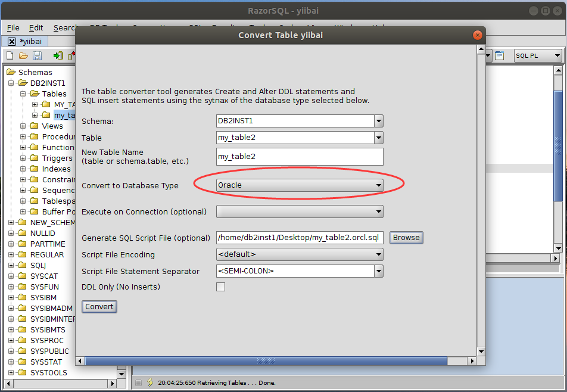The width and height of the screenshot is (567, 392).
Task: Click the yiibai tab's X close icon
Action: (12, 42)
